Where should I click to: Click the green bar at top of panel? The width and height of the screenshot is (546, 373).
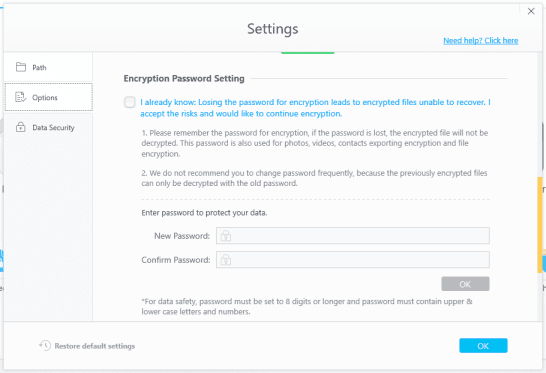307,53
